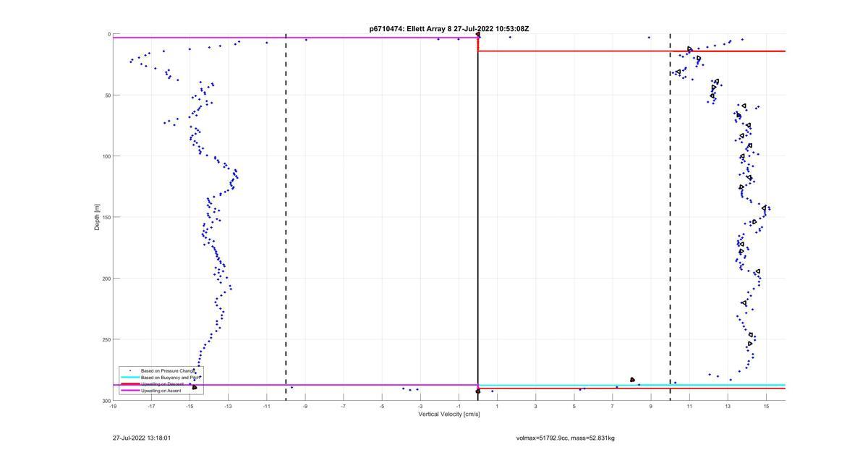Click the dot marker sample in the legend
The width and height of the screenshot is (868, 450).
pyautogui.click(x=130, y=370)
